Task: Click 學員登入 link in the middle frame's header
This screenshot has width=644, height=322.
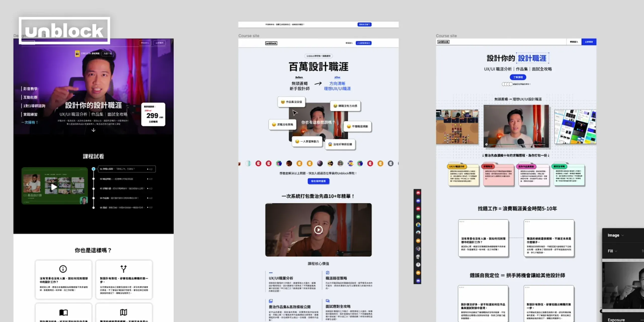Action: [349, 43]
